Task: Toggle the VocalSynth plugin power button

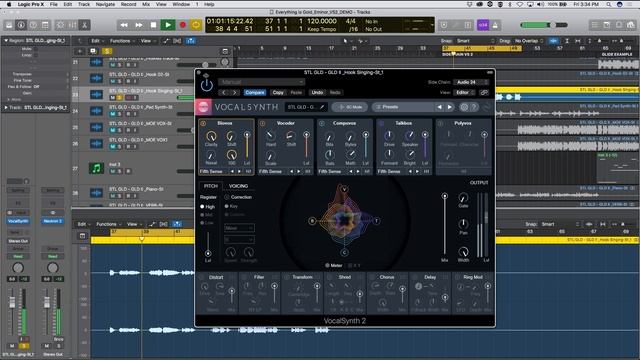Action: pyautogui.click(x=207, y=85)
